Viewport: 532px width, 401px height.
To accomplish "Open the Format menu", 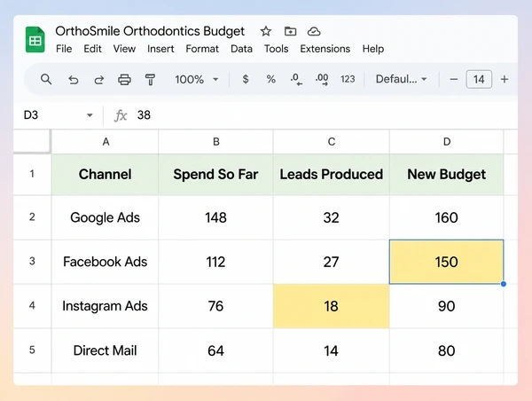I will pos(202,49).
